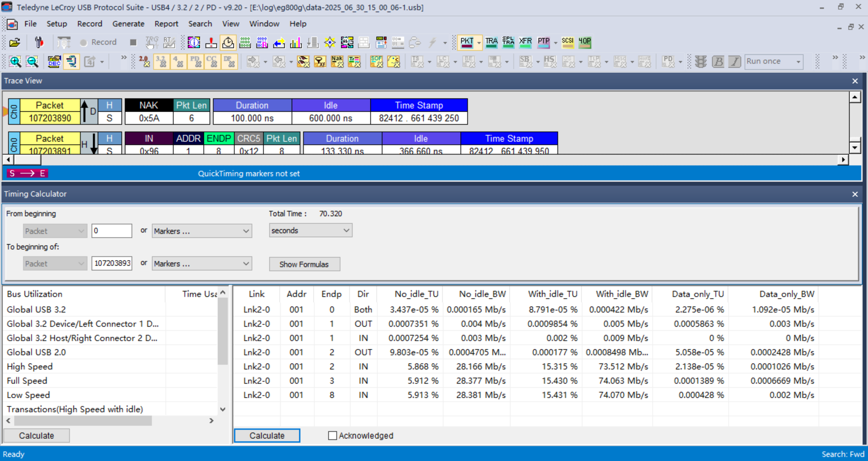Expand dropdown arrow beside PTP level
Screen dimensions: 868x461
click(555, 43)
